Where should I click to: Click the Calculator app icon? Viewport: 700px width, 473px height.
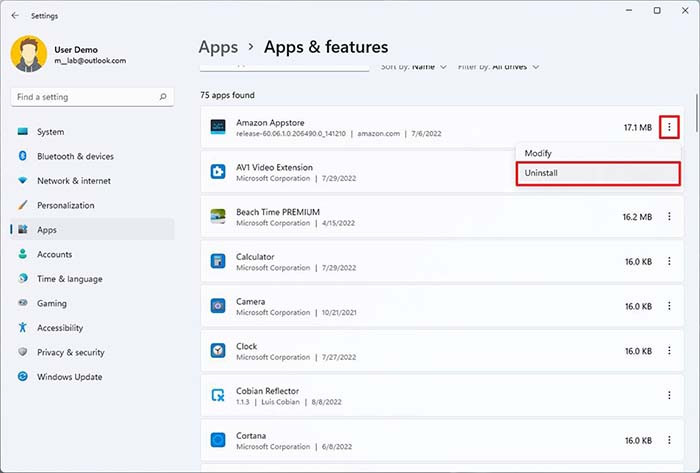click(x=218, y=261)
